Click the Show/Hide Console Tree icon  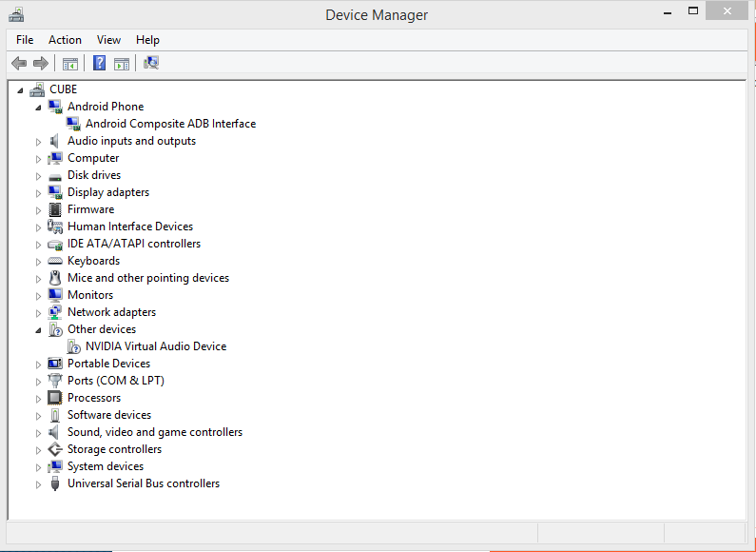pyautogui.click(x=69, y=64)
